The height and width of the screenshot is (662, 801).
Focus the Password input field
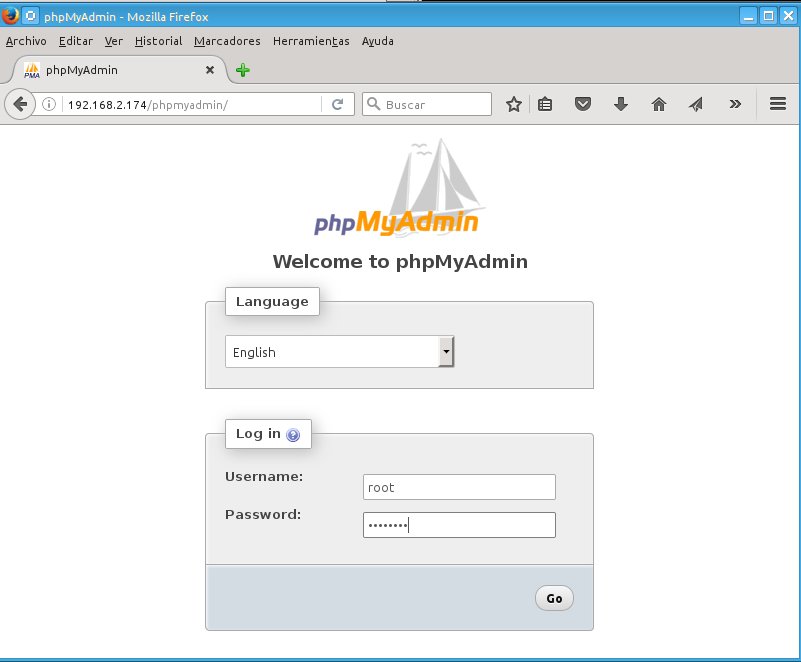coord(459,525)
